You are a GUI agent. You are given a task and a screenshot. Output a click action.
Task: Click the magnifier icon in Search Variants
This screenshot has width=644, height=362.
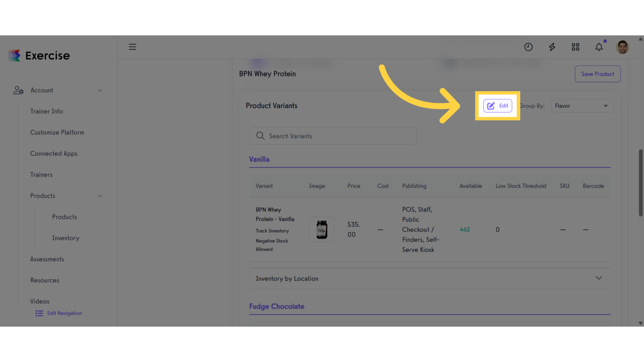(x=260, y=136)
